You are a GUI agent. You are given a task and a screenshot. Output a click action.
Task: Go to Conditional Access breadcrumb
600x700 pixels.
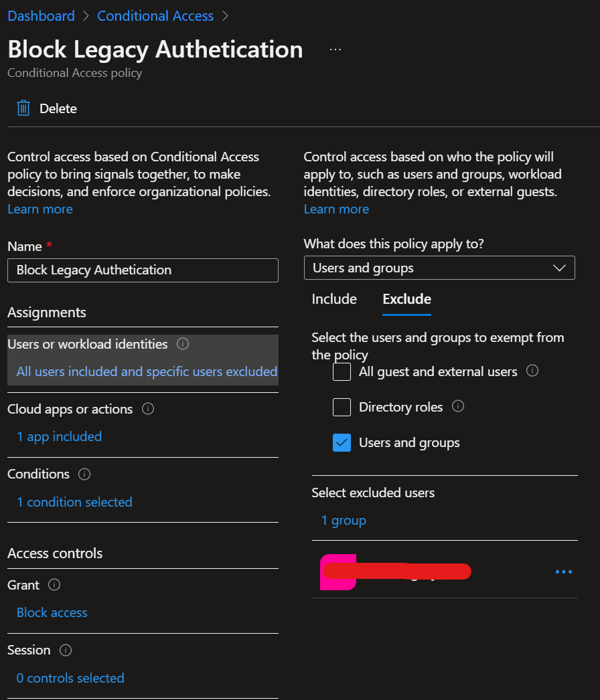pyautogui.click(x=155, y=16)
